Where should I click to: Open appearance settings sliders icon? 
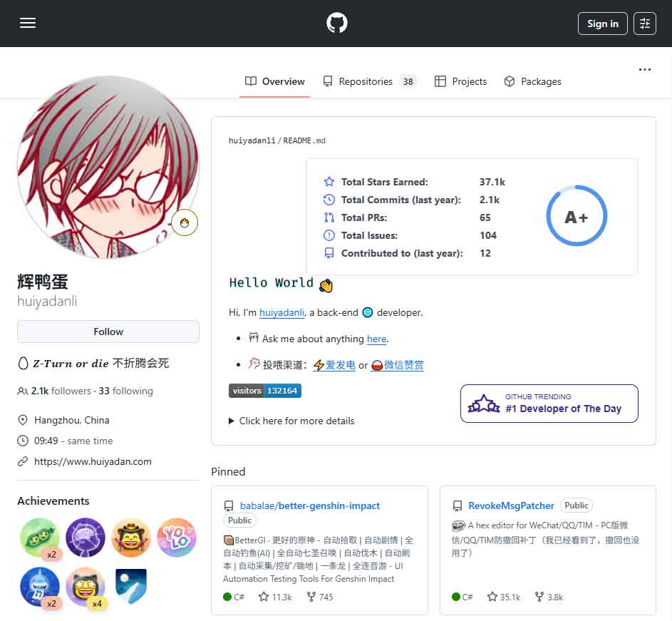tap(644, 24)
